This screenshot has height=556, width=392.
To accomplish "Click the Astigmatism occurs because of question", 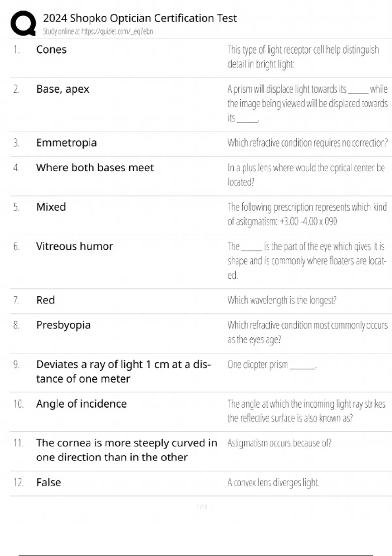I will click(x=279, y=443).
